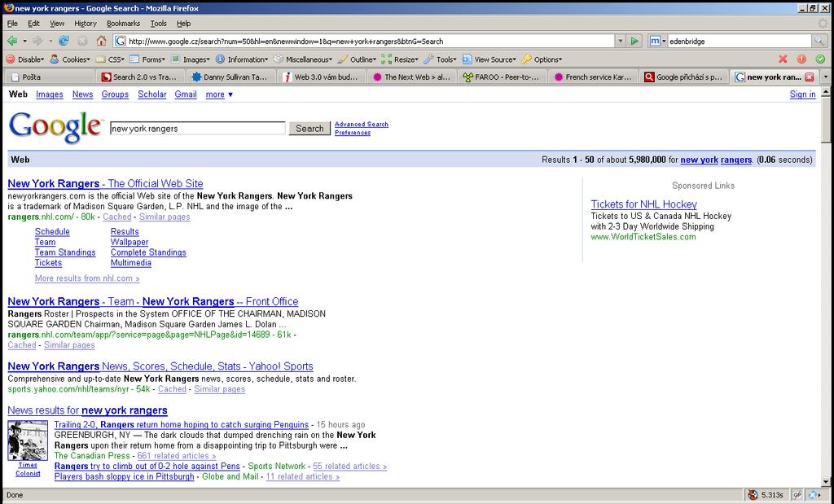Image resolution: width=834 pixels, height=504 pixels.
Task: Click the Firefox throbber activity icon
Action: [x=823, y=24]
